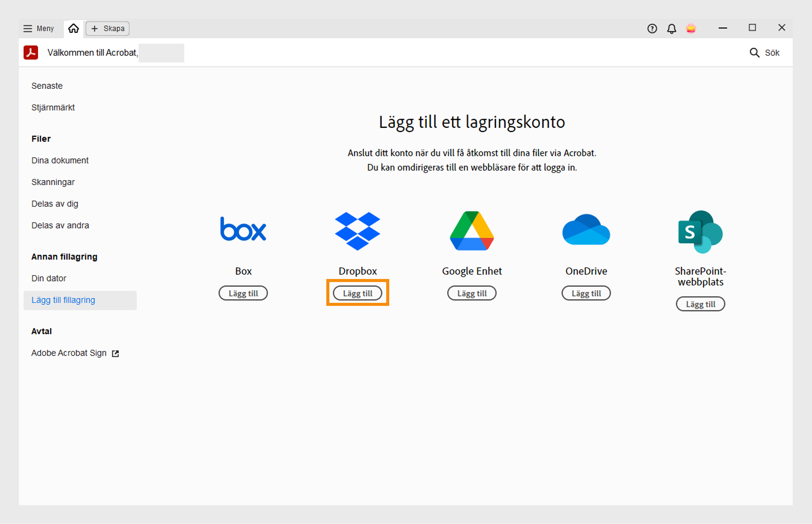Click Lägg till under SharePoint-webbplats
The image size is (812, 524).
[700, 304]
